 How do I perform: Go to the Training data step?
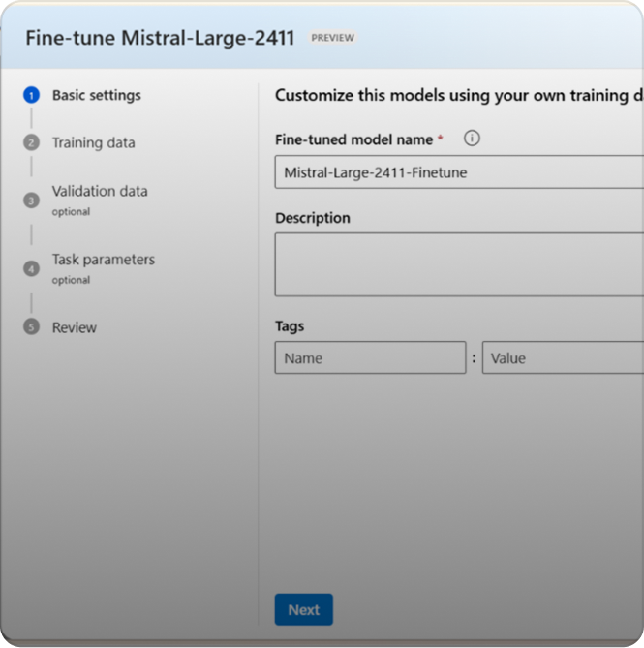93,142
